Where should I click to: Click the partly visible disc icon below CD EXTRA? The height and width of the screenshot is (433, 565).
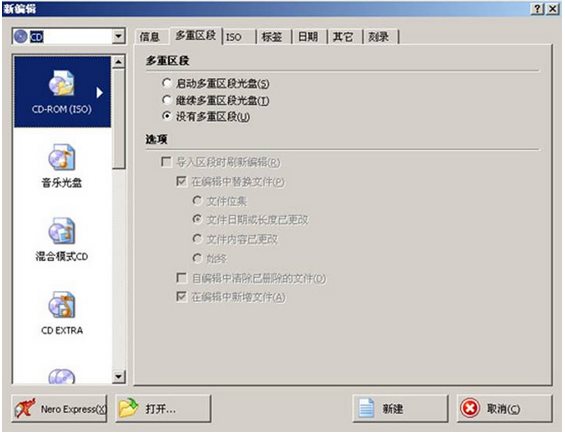click(x=62, y=376)
